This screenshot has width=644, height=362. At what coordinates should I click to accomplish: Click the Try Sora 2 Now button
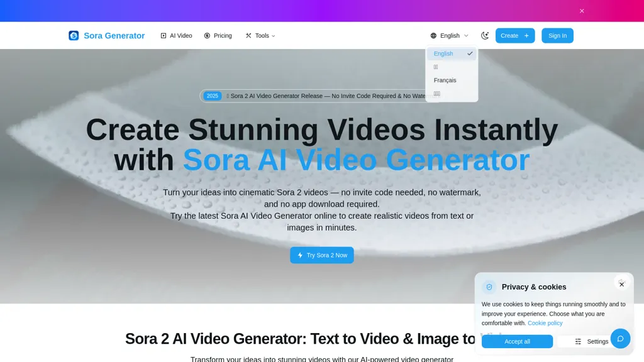click(x=321, y=255)
